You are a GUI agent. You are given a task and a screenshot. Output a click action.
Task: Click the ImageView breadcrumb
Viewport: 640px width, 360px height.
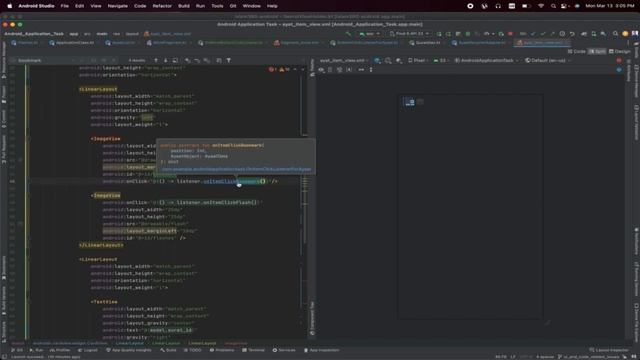pos(236,344)
